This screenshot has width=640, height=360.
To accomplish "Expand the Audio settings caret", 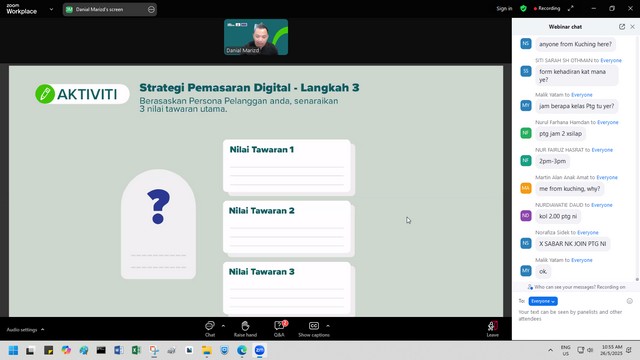I will [42, 329].
